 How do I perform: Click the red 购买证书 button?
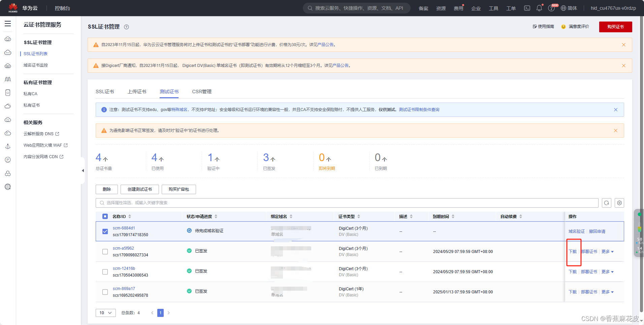click(x=615, y=27)
